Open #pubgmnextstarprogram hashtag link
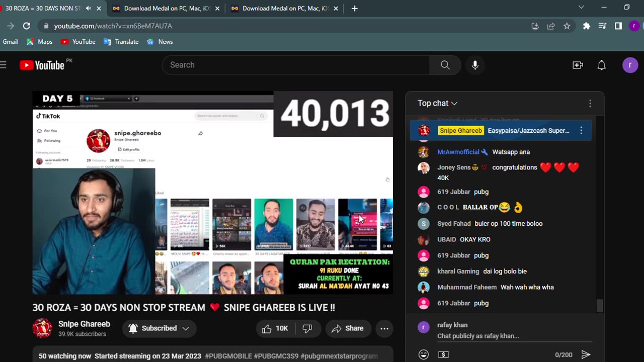The height and width of the screenshot is (362, 644). (339, 356)
